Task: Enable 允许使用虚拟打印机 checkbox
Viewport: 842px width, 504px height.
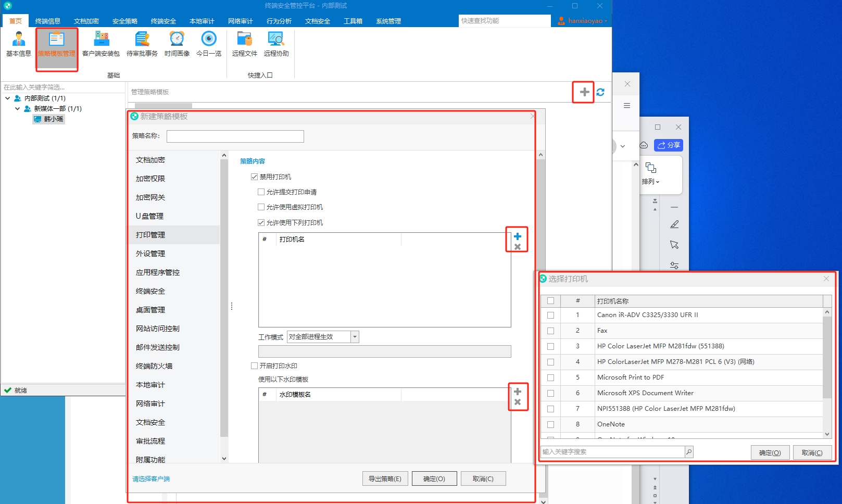Action: tap(261, 207)
